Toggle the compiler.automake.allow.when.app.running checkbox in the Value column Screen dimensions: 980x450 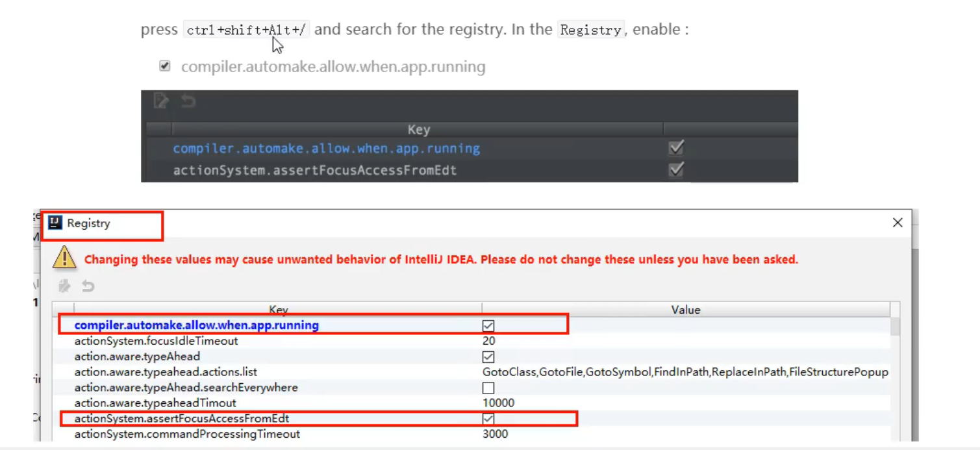[488, 325]
